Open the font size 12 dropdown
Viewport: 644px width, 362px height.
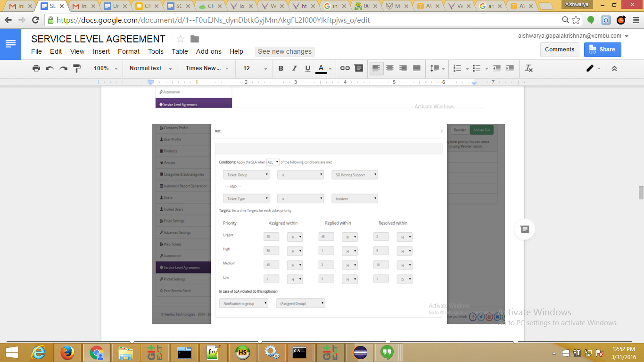pos(255,68)
